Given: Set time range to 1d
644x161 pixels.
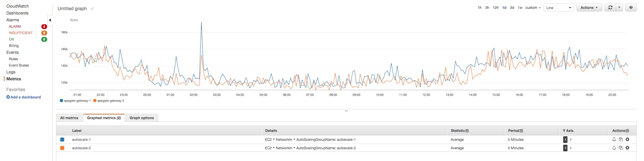Looking at the screenshot, I should 504,8.
